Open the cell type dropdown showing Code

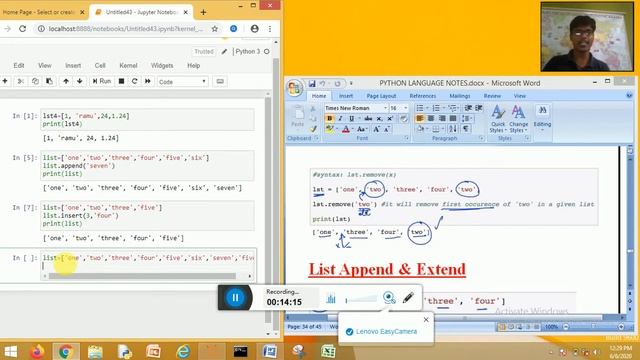(x=182, y=82)
